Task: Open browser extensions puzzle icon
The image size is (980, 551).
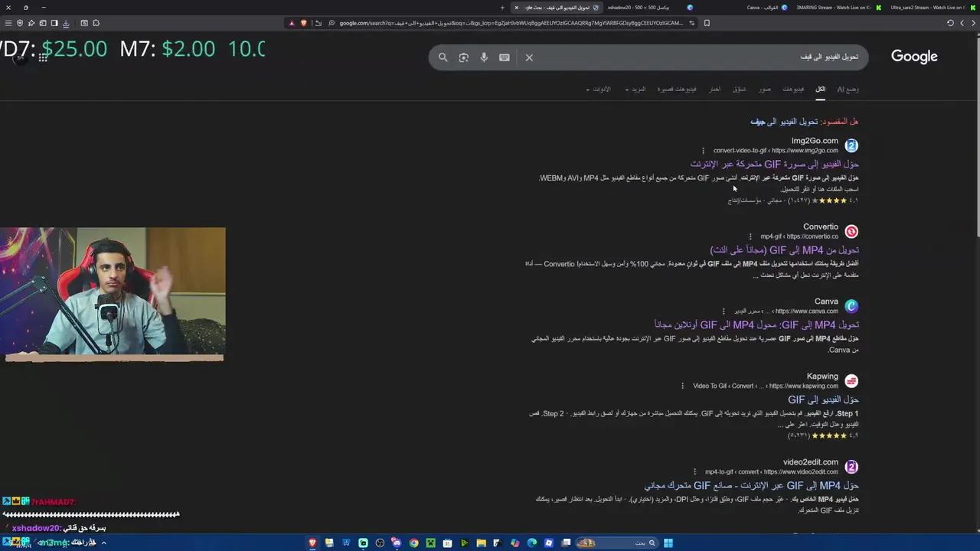Action: click(96, 23)
